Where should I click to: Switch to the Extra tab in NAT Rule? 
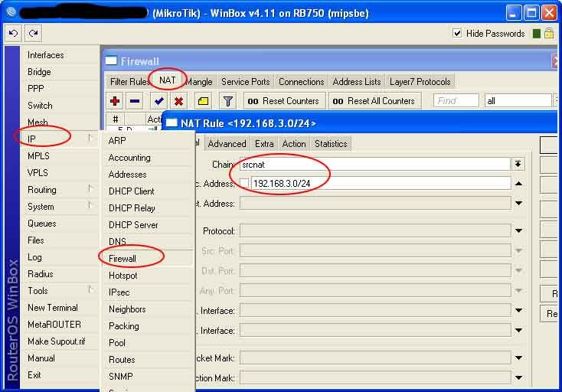[264, 144]
